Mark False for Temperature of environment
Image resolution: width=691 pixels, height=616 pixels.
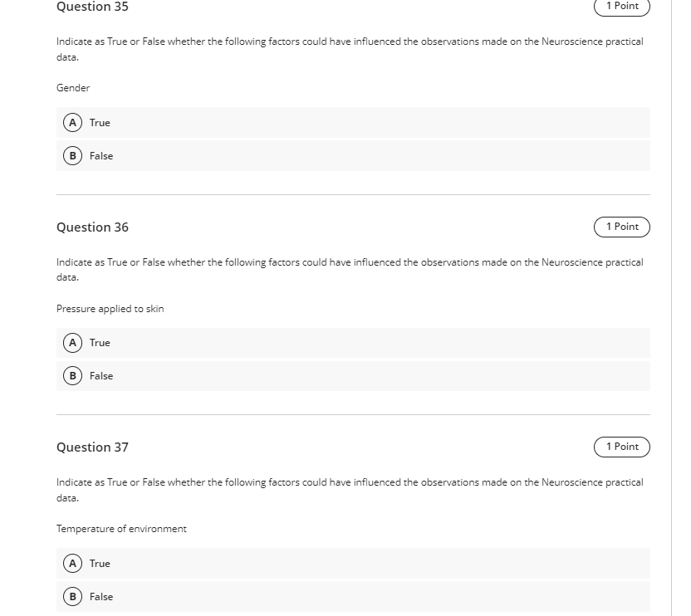(353, 596)
